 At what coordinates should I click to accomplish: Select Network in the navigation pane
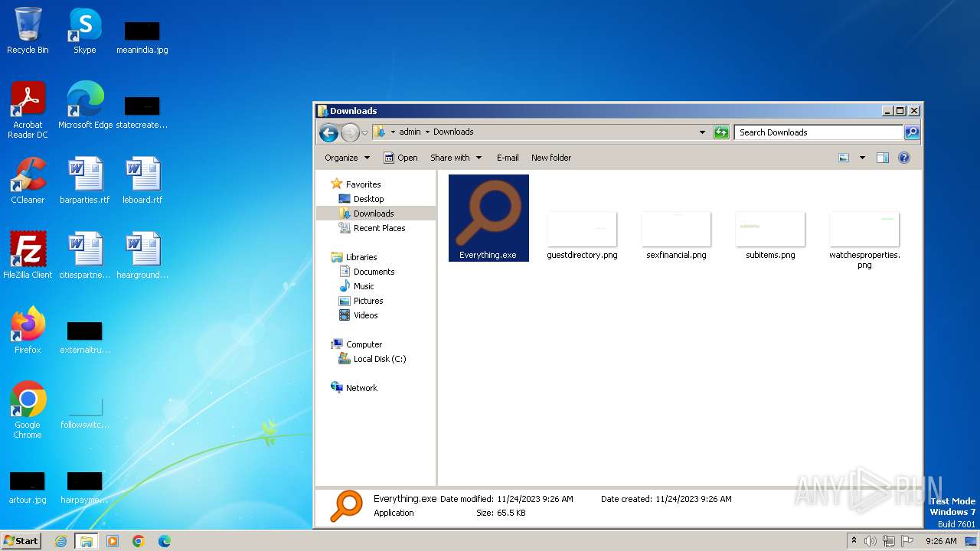(361, 388)
